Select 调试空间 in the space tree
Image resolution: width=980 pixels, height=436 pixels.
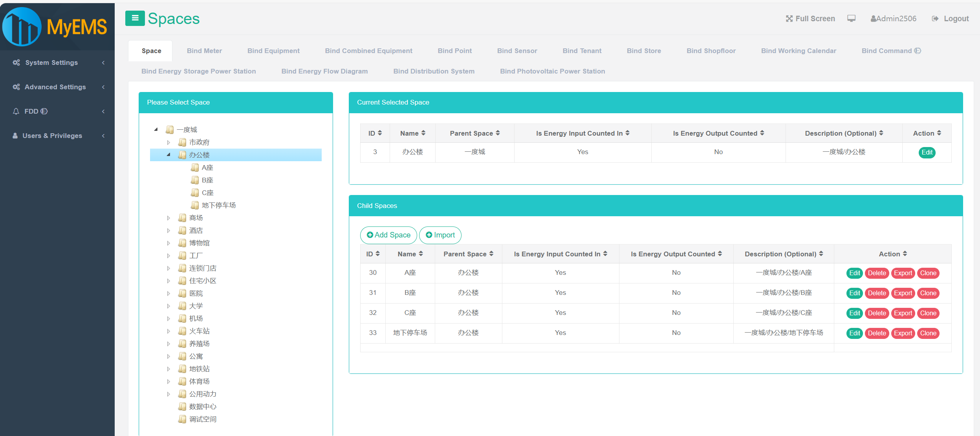point(203,419)
